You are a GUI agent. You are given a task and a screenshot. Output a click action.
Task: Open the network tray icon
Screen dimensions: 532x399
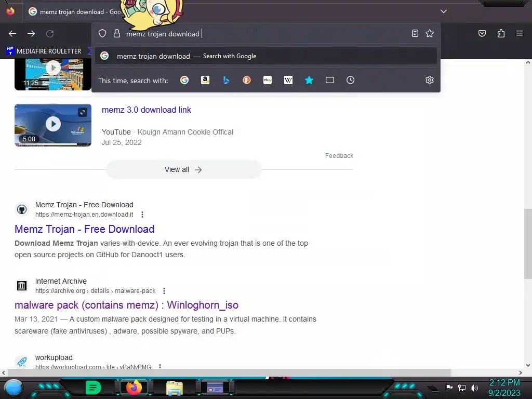click(x=461, y=388)
